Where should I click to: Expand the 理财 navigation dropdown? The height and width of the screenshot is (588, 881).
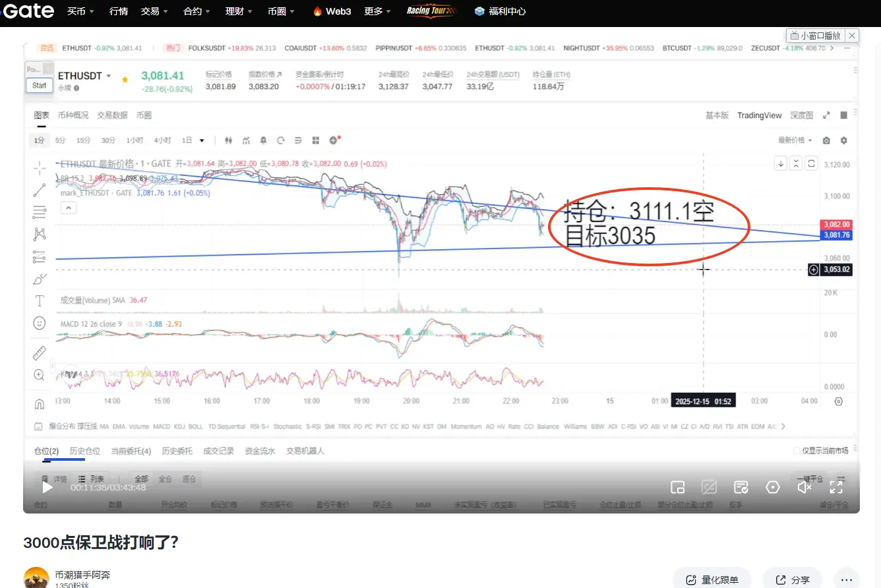tap(239, 11)
